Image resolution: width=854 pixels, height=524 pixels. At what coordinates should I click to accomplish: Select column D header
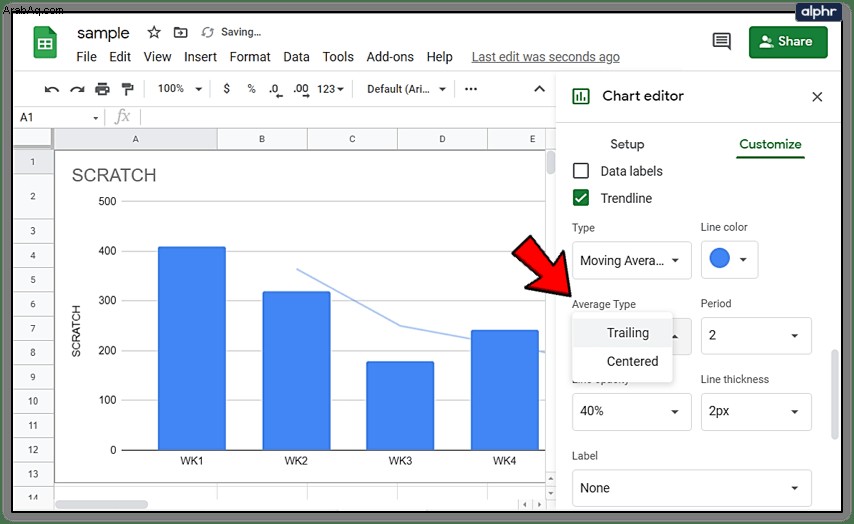tap(442, 139)
